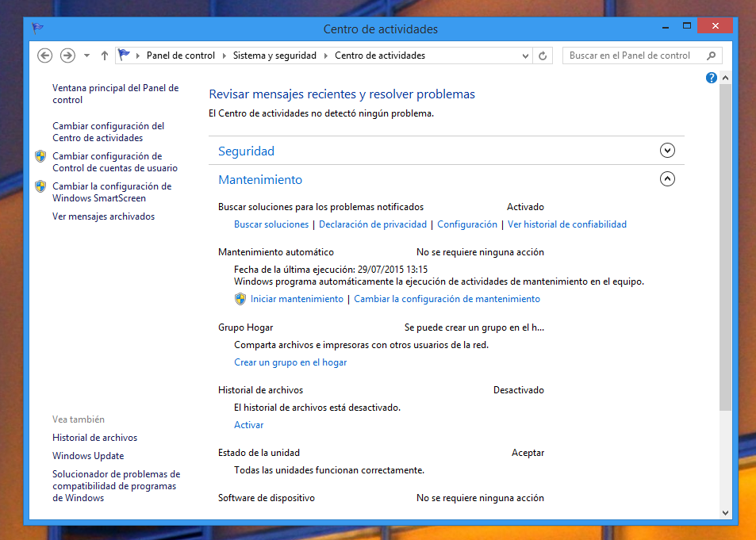Open help with the blue question mark
The width and height of the screenshot is (756, 540).
point(712,78)
